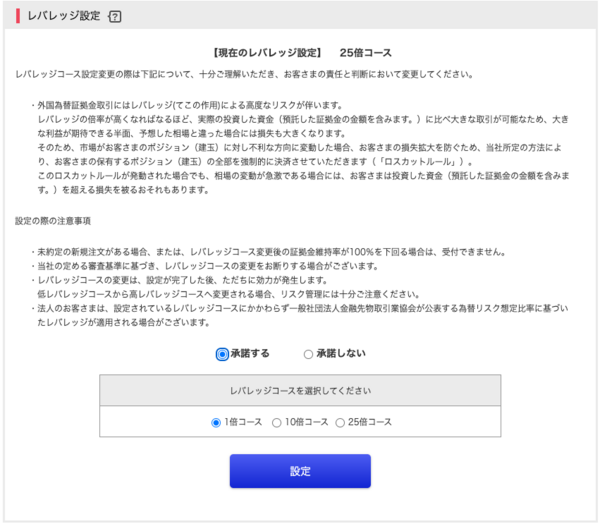Click the 1倍コース label text

[243, 422]
